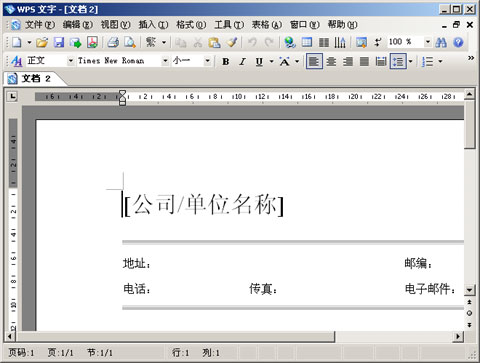Click the horizontal scrollbar right arrow
Viewport: 480px width, 363px height.
click(x=458, y=337)
